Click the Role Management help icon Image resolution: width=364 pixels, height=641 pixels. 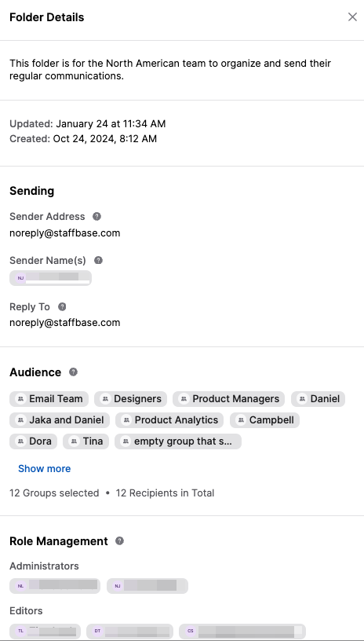119,540
